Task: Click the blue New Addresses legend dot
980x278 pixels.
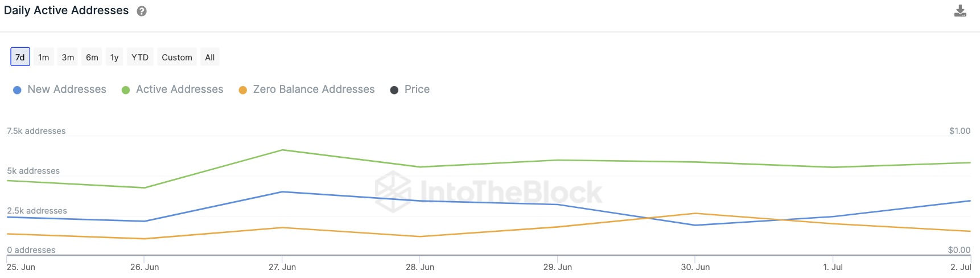Action: pos(17,90)
